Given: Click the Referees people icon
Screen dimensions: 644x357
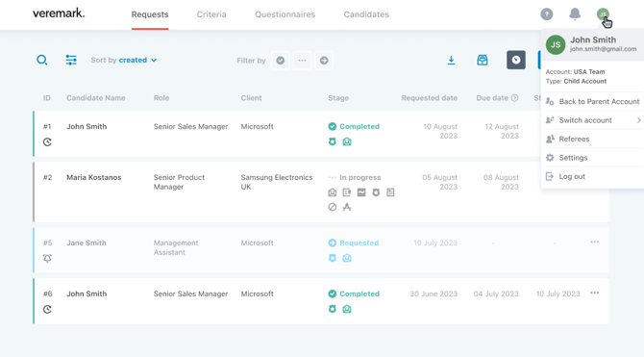Looking at the screenshot, I should coord(550,139).
